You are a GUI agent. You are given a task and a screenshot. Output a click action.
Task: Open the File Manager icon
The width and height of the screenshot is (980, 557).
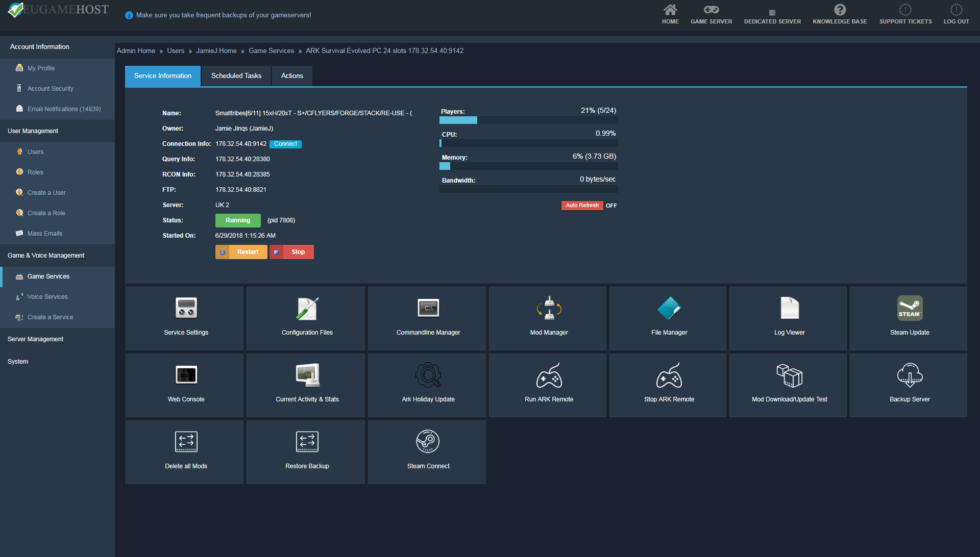point(669,308)
